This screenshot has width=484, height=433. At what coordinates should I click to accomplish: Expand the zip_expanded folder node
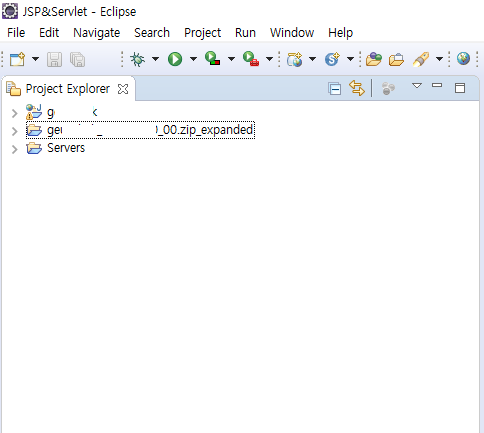click(x=14, y=131)
